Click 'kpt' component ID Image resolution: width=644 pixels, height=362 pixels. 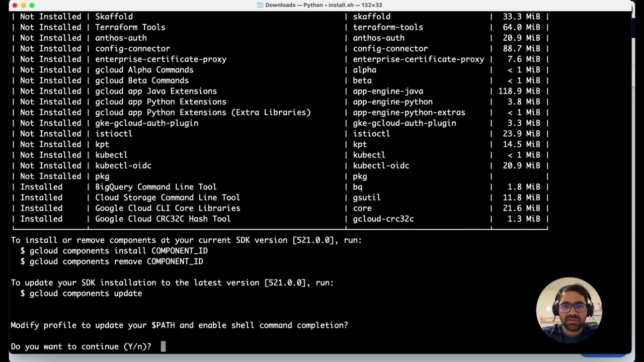[x=360, y=144]
